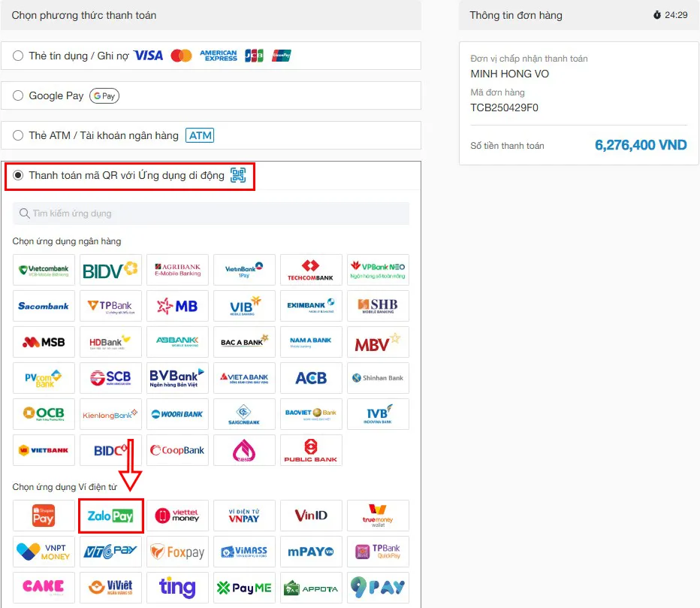Viewport: 700px width, 608px height.
Task: Click the amount 6,276,400 VND
Action: click(641, 145)
